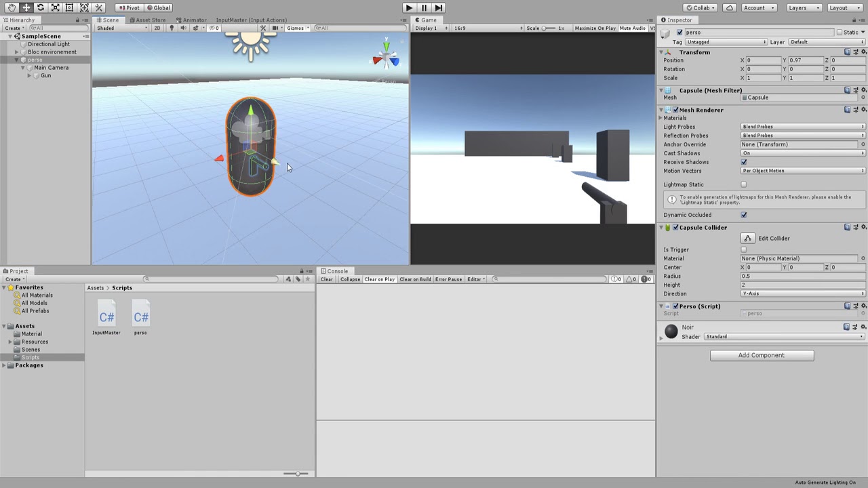This screenshot has width=868, height=488.
Task: Select the Console tab
Action: [x=334, y=271]
